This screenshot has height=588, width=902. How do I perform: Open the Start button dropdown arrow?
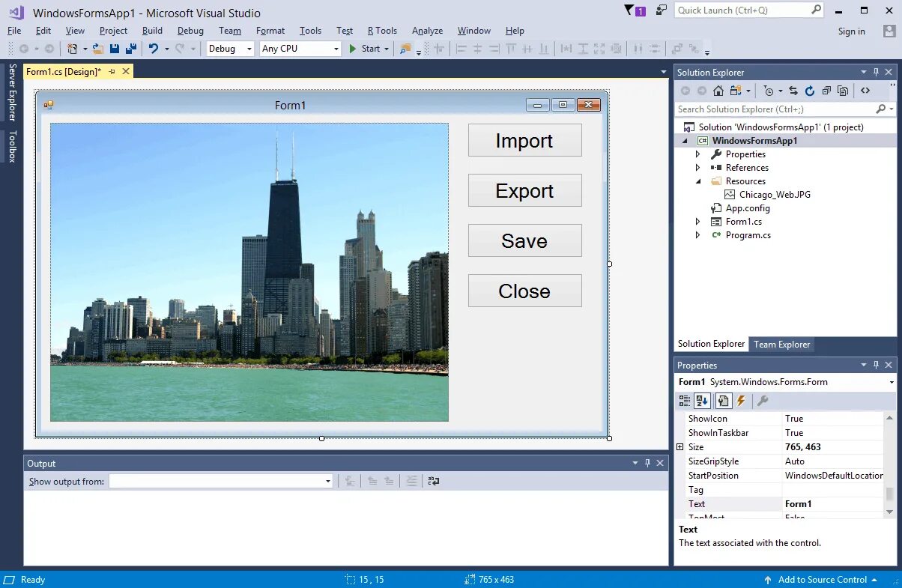[x=387, y=49]
